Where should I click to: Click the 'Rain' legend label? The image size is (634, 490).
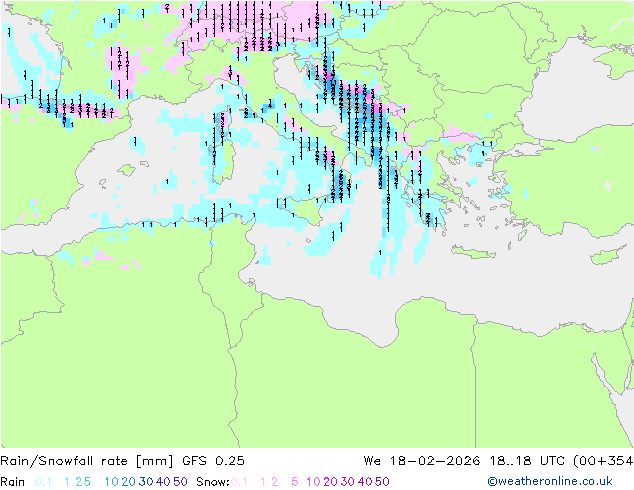13,482
